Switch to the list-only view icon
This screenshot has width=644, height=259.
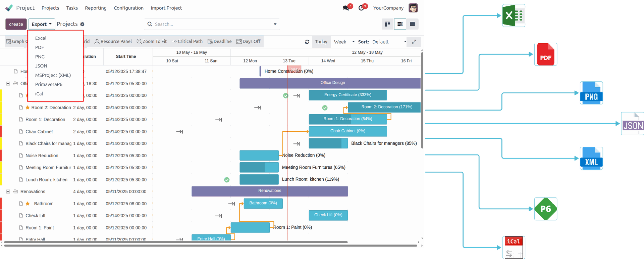[x=412, y=24]
